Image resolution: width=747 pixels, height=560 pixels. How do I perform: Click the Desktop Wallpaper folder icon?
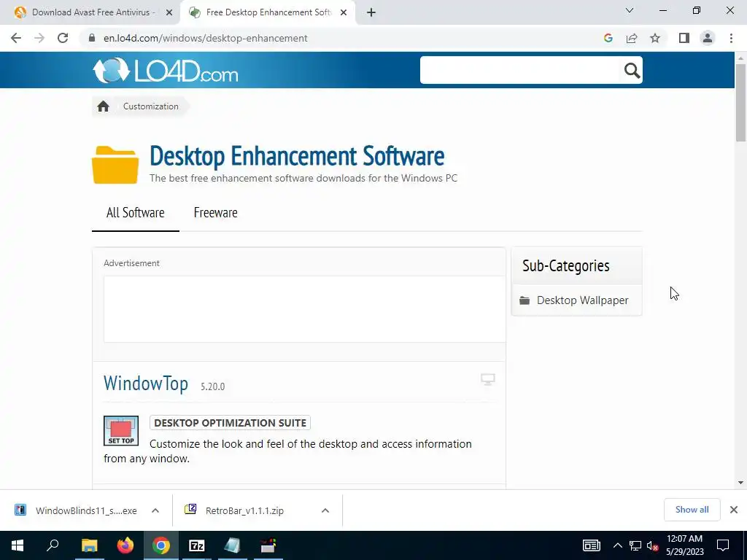point(525,300)
